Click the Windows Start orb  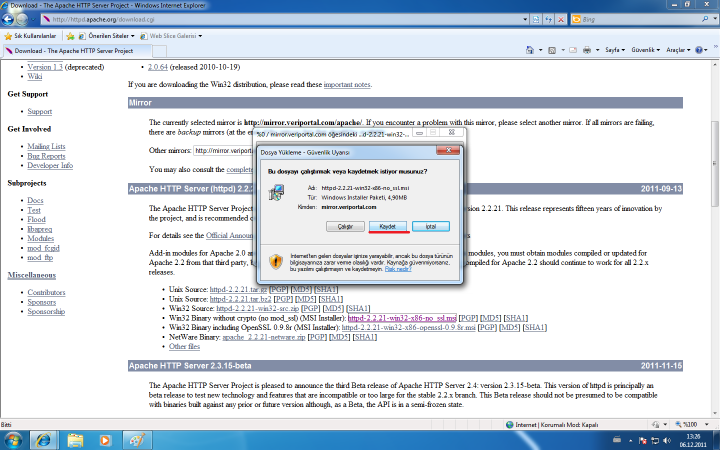click(12, 440)
